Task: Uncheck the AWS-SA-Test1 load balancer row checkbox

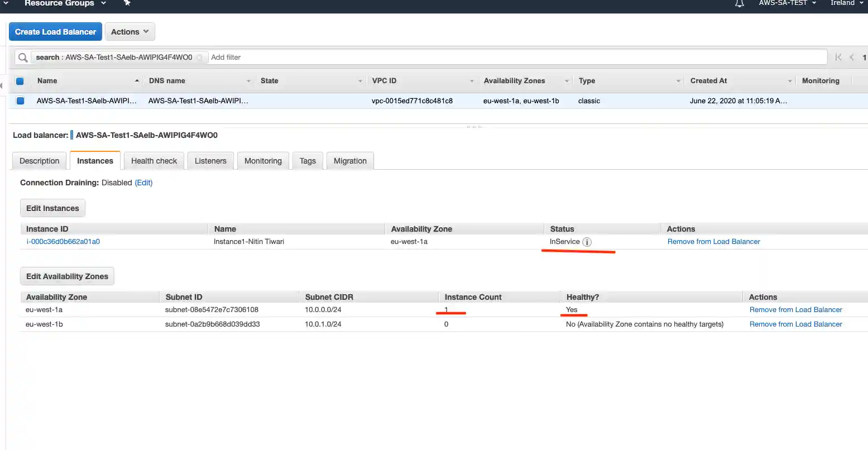Action: tap(20, 101)
